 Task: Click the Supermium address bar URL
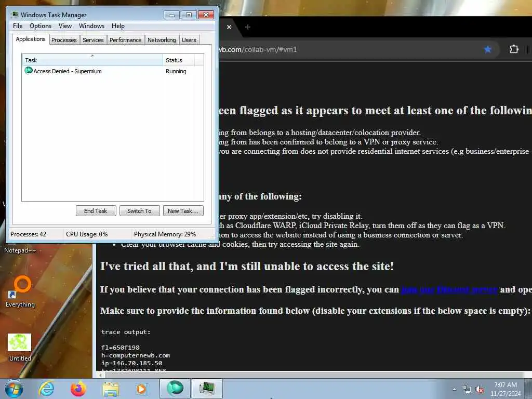coord(258,49)
